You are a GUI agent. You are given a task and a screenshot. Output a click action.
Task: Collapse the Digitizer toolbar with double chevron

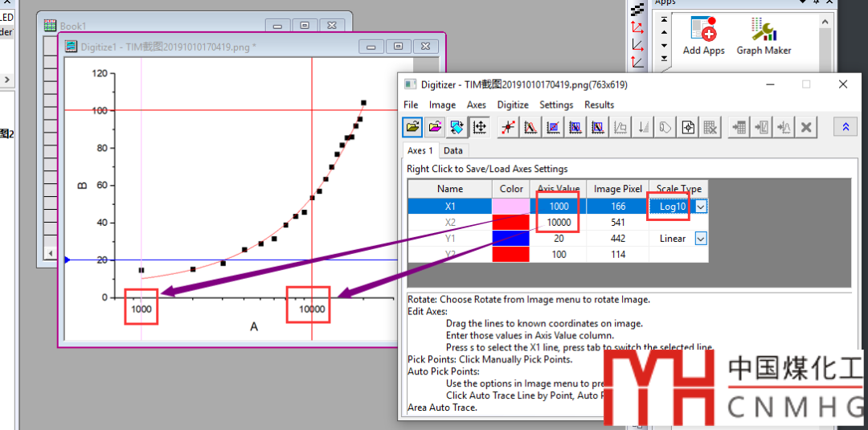[844, 127]
